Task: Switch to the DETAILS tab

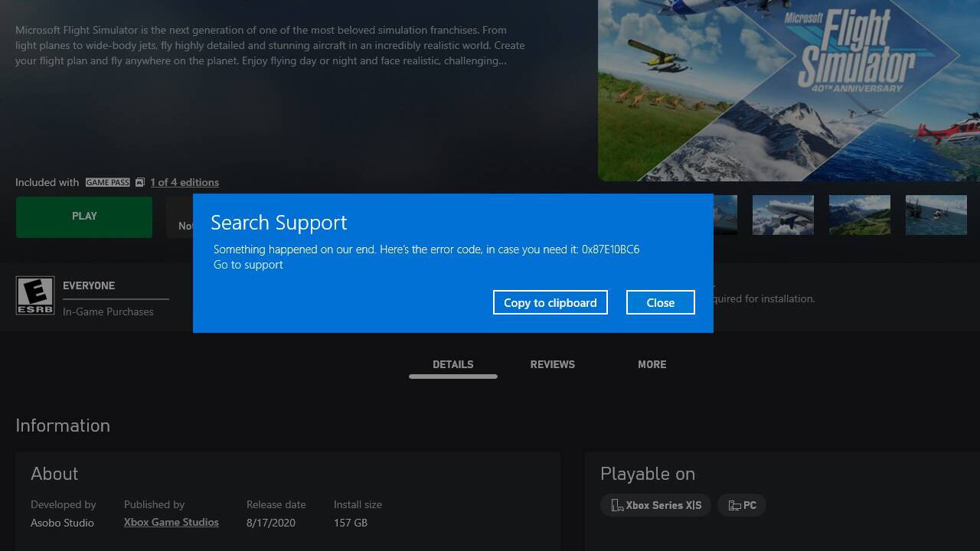Action: click(453, 364)
